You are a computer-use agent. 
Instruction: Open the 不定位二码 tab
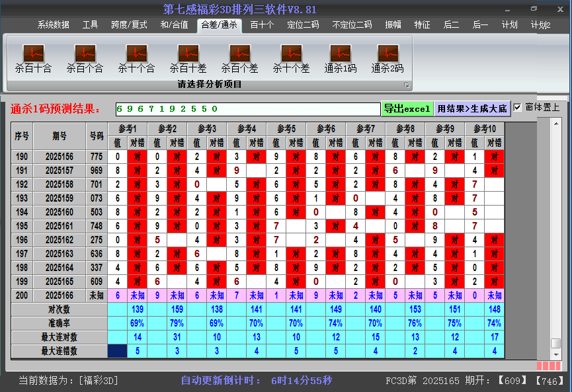[x=352, y=25]
